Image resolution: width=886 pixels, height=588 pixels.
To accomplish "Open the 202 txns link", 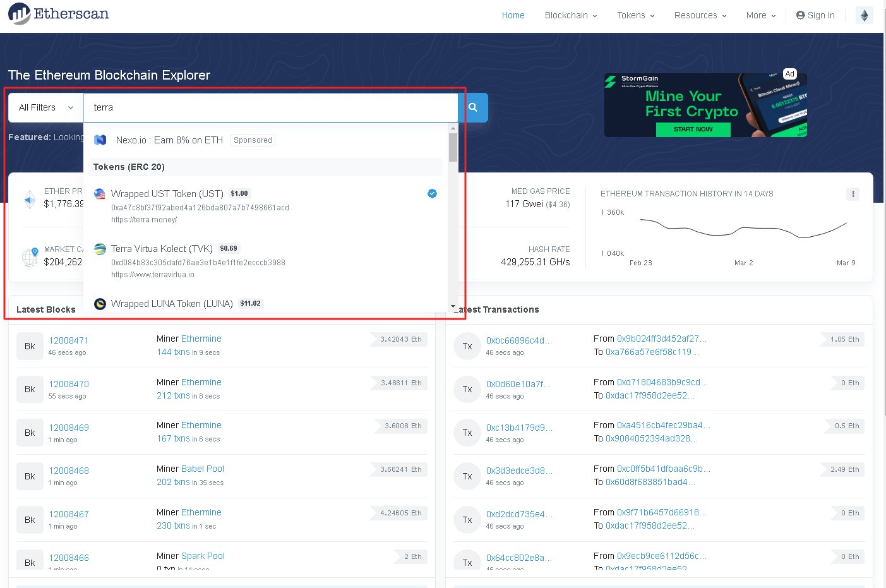I will coord(173,482).
